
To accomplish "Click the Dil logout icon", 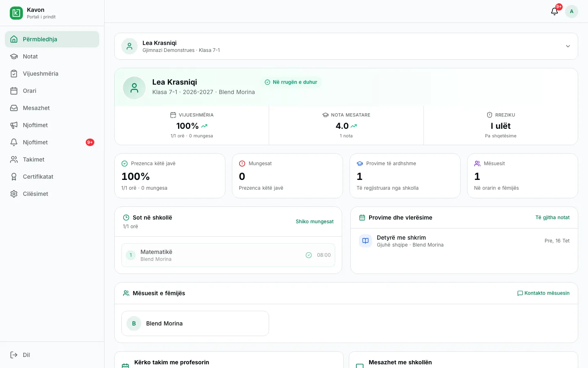I will coord(14,355).
